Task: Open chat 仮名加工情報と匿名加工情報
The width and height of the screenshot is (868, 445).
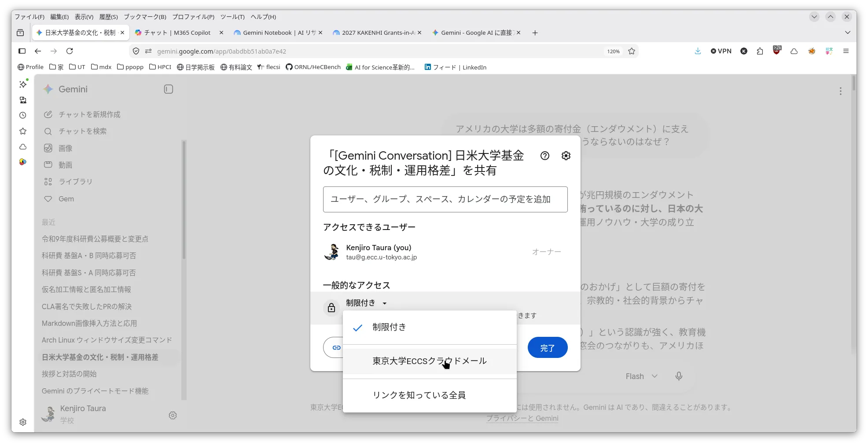Action: pos(86,289)
